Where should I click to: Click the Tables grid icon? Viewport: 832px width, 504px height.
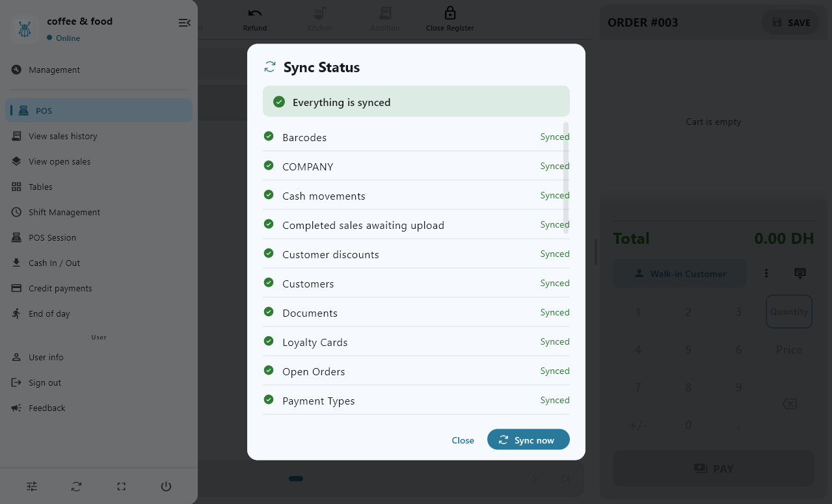tap(16, 187)
